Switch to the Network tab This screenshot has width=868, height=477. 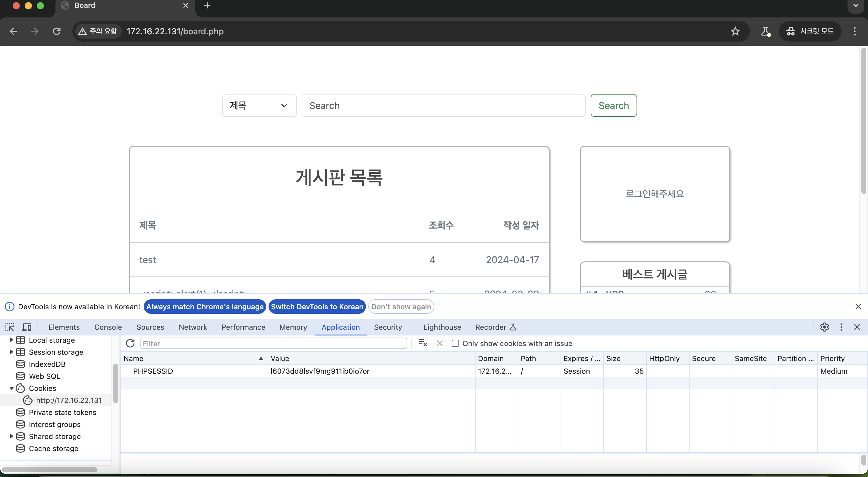pyautogui.click(x=193, y=327)
